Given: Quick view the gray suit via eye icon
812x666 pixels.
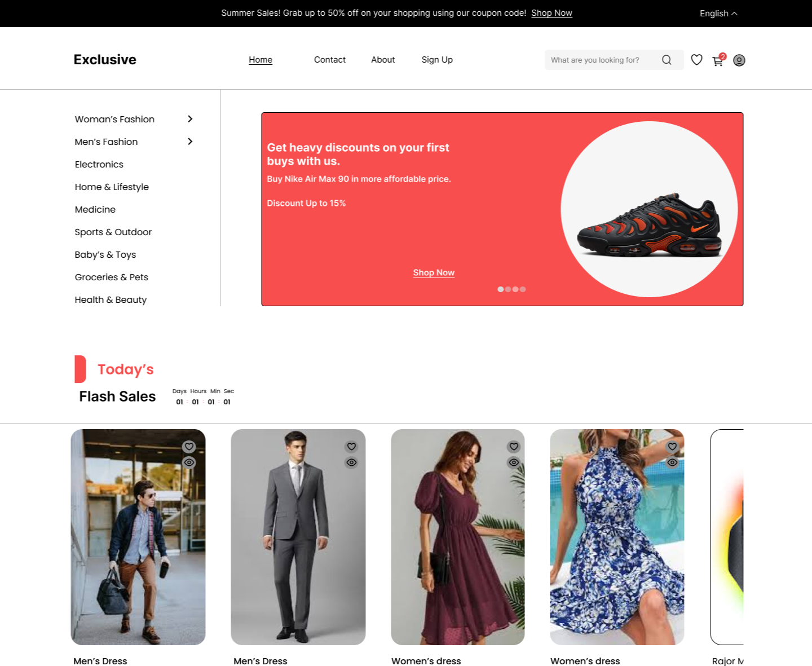Looking at the screenshot, I should tap(351, 462).
